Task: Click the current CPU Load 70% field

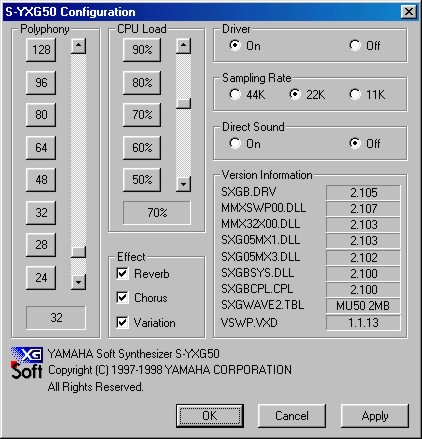Action: [157, 213]
